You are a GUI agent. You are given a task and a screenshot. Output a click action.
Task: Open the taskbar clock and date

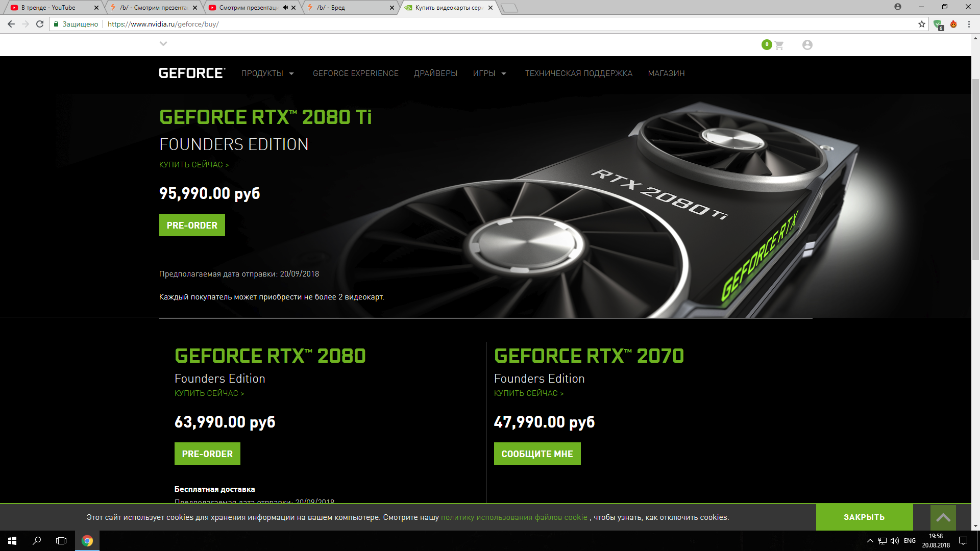coord(936,541)
